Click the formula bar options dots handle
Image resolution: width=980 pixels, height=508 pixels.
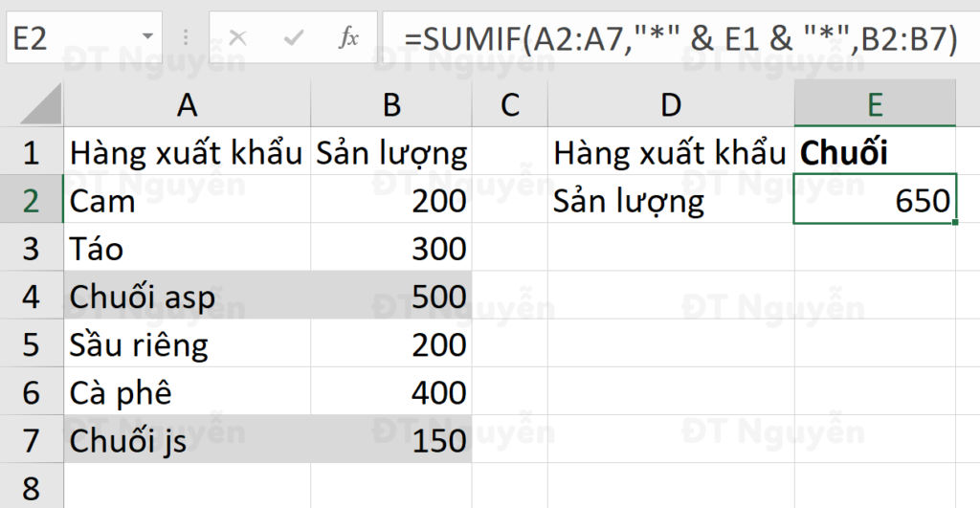pyautogui.click(x=186, y=38)
